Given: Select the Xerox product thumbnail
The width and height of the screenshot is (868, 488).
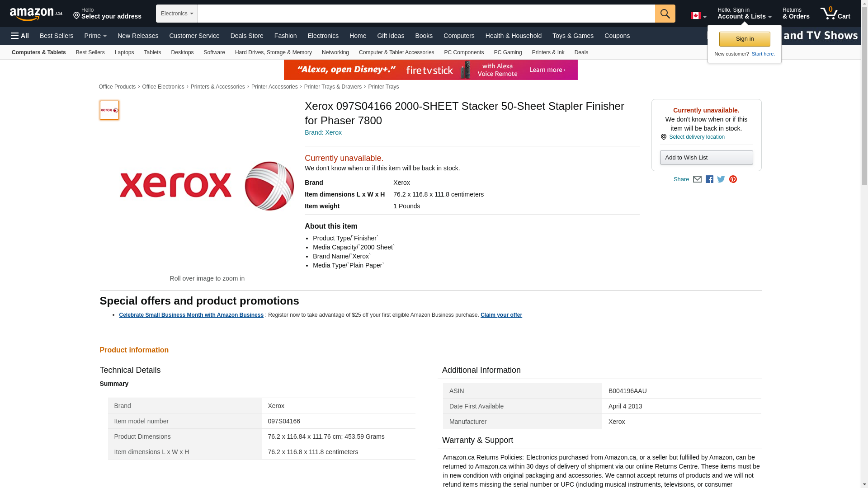Looking at the screenshot, I should (x=109, y=110).
